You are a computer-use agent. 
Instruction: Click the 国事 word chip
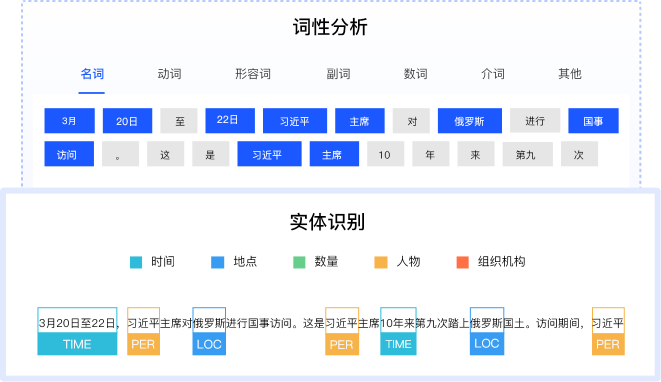[594, 121]
